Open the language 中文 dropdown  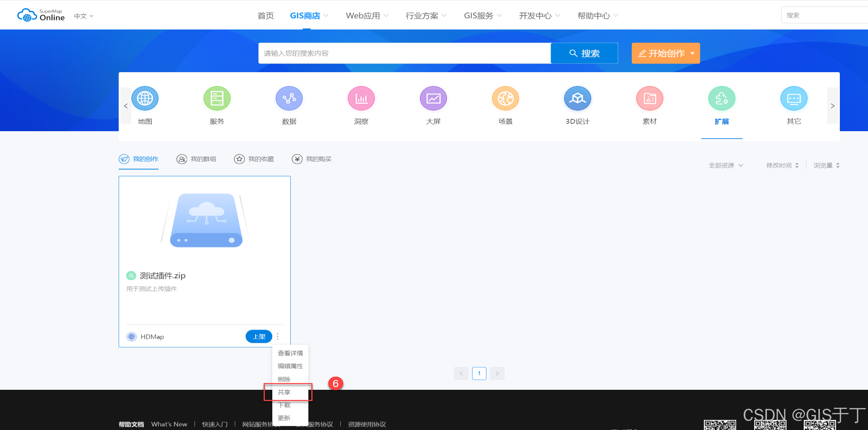pos(83,16)
